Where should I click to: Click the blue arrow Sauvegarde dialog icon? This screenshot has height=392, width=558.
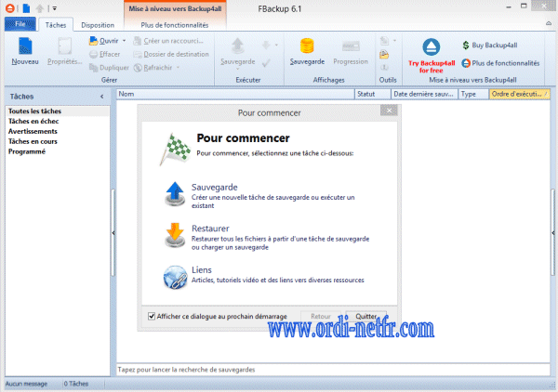coord(175,194)
